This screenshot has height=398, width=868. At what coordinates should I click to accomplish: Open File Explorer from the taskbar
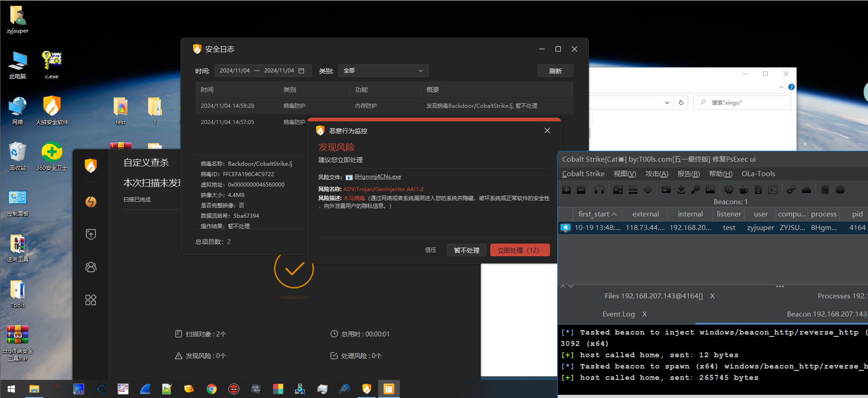34,389
